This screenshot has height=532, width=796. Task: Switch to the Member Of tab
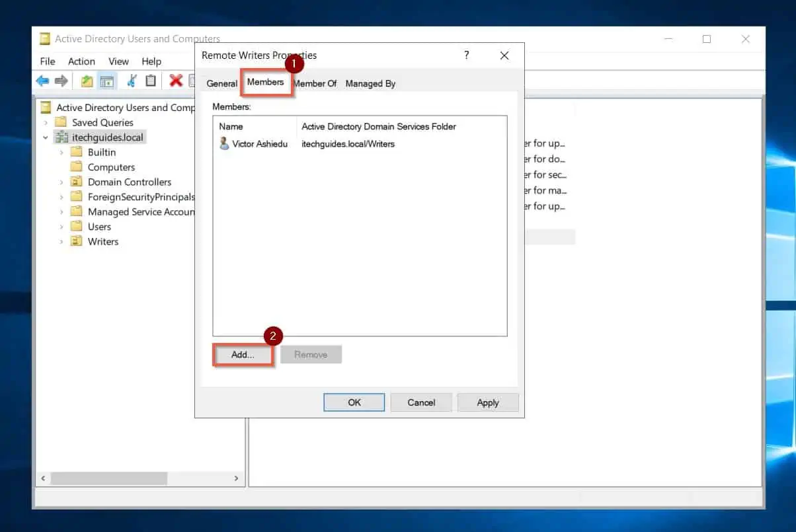click(315, 83)
